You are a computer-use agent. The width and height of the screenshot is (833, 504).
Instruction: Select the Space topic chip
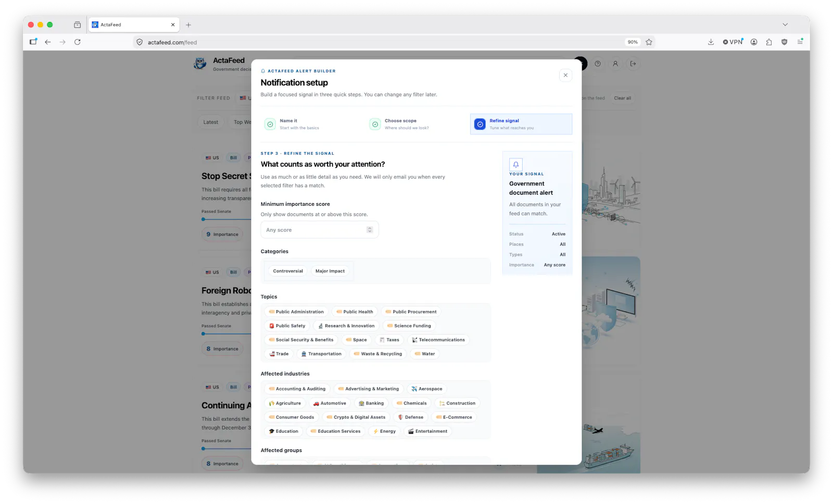pyautogui.click(x=357, y=339)
